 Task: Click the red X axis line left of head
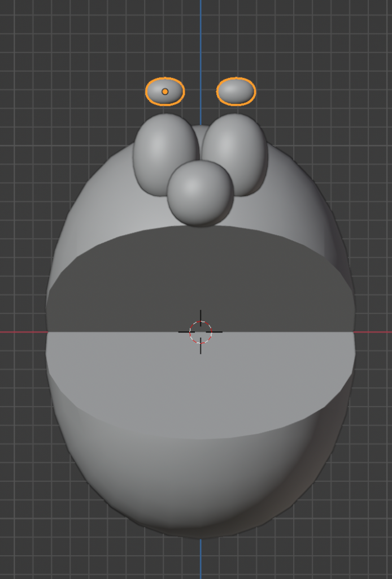click(23, 332)
